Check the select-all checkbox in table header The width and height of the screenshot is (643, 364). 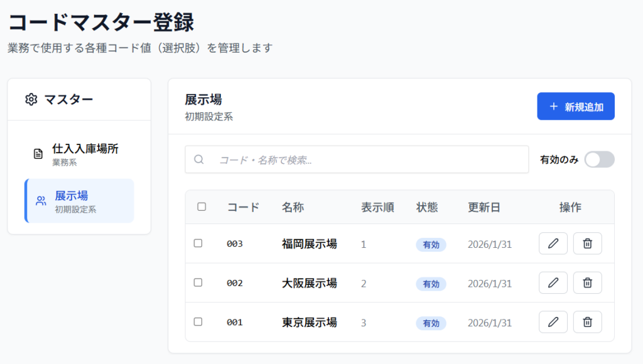202,206
